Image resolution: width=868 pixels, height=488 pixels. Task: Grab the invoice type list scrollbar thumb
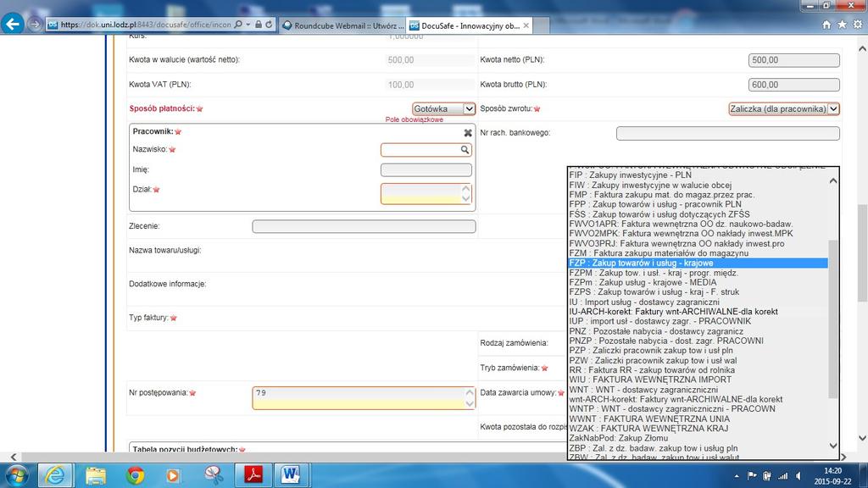[833, 319]
